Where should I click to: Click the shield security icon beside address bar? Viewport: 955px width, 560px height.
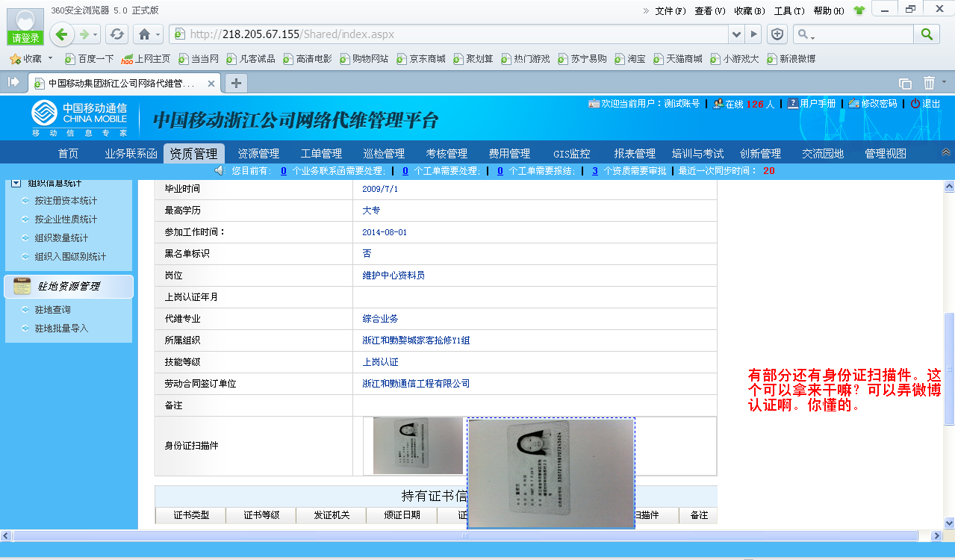(777, 34)
